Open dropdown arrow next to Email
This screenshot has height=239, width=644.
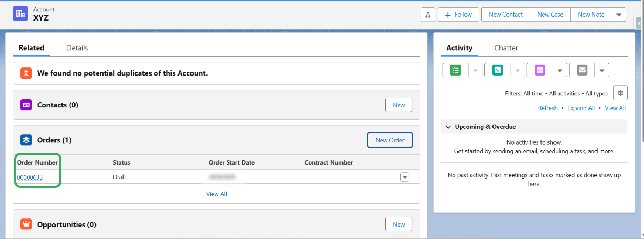point(602,70)
